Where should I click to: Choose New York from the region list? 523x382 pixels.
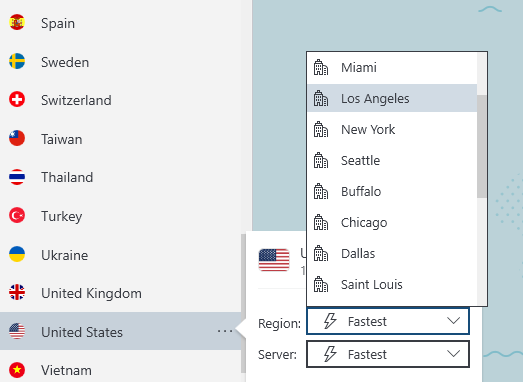pyautogui.click(x=392, y=129)
